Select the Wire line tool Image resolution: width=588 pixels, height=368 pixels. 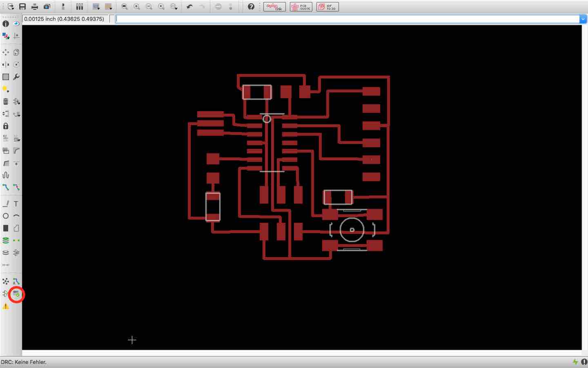point(6,204)
